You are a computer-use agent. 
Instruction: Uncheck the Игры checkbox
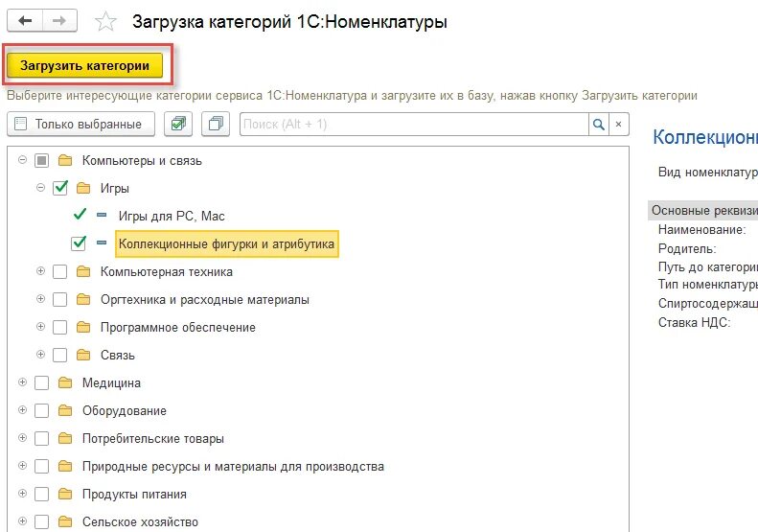pos(60,188)
